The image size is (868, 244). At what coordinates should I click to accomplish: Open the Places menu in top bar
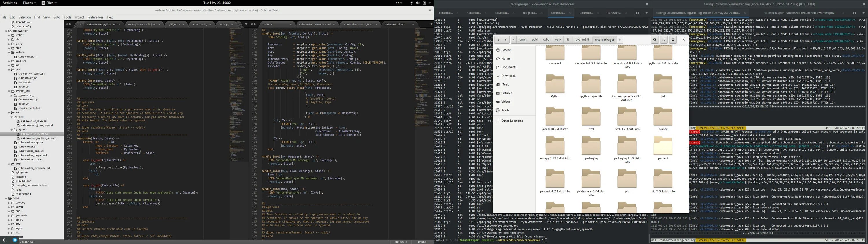coord(29,3)
